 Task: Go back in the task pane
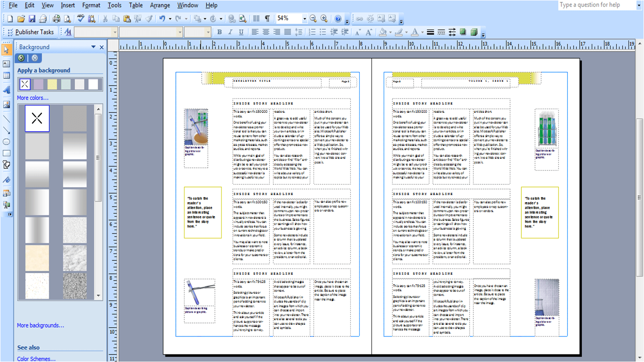(21, 58)
